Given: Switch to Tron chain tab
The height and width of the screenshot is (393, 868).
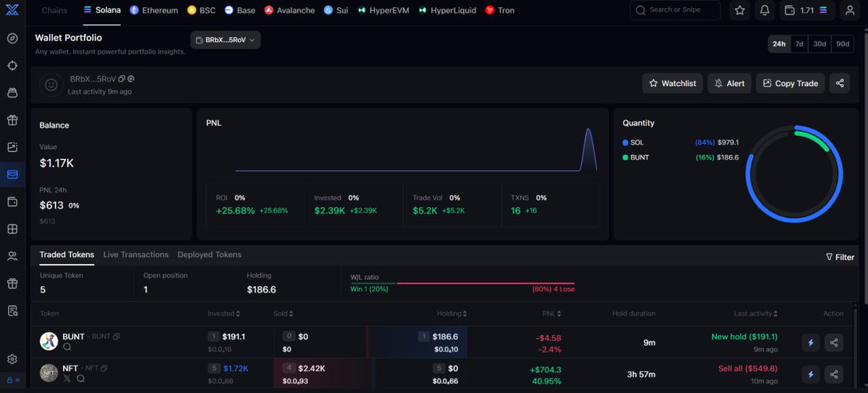Looking at the screenshot, I should [500, 10].
